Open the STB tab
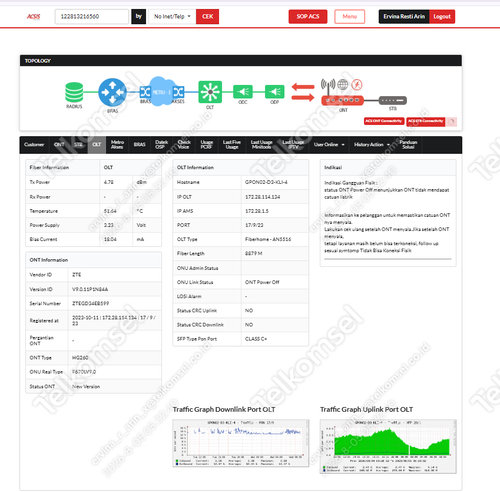The image size is (500, 492). 78,145
